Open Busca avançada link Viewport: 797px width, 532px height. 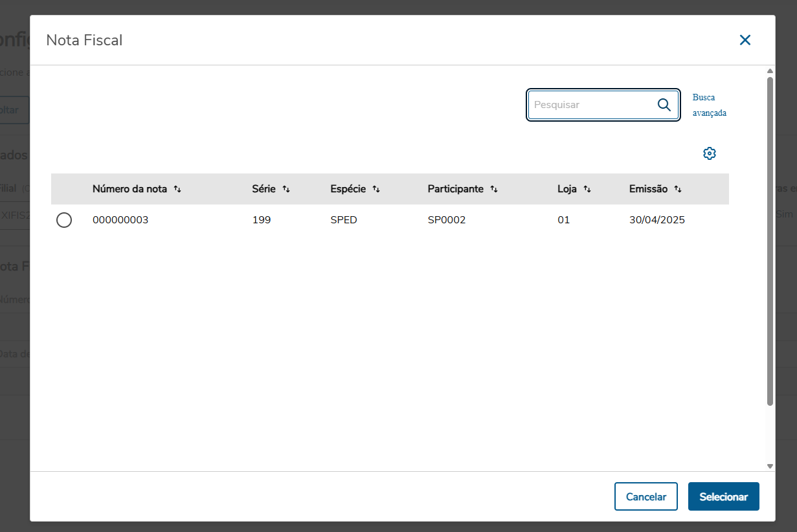coord(709,105)
